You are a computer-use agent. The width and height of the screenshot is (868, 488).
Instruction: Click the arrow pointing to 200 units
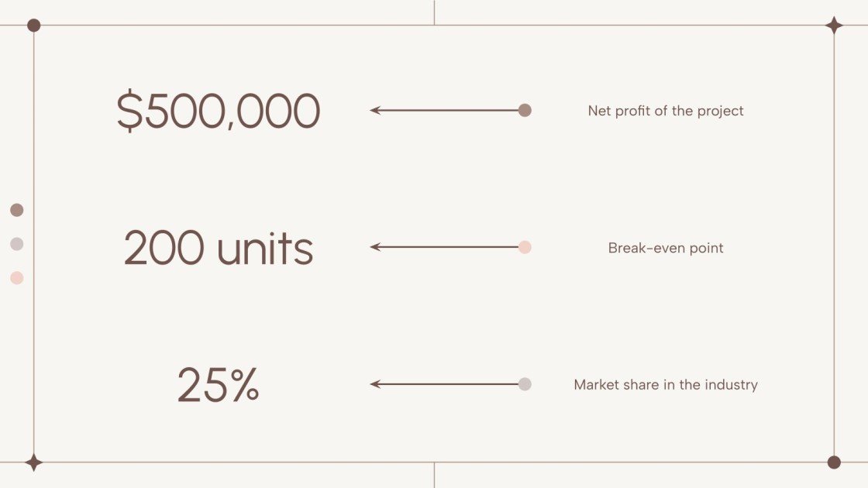click(x=444, y=247)
